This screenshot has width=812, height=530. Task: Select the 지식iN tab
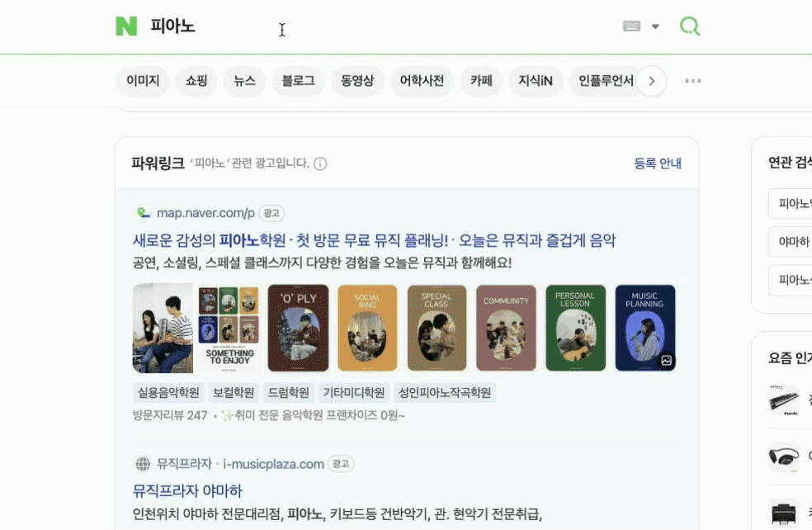(536, 81)
